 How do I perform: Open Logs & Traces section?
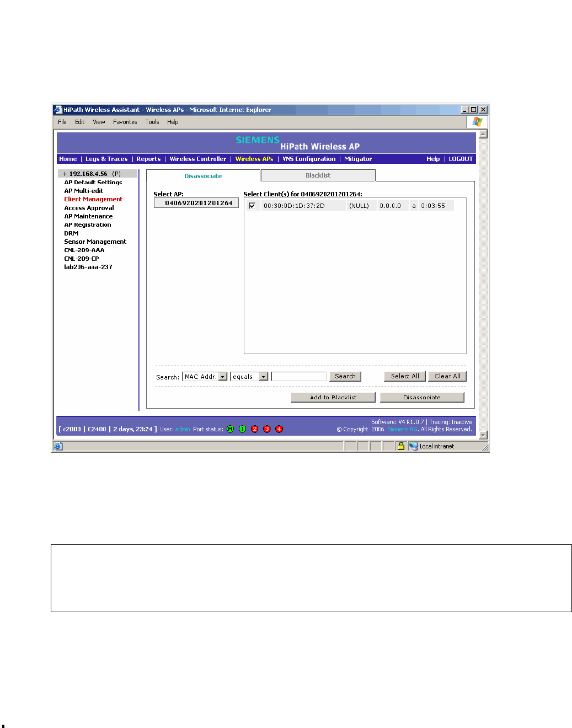click(x=106, y=159)
